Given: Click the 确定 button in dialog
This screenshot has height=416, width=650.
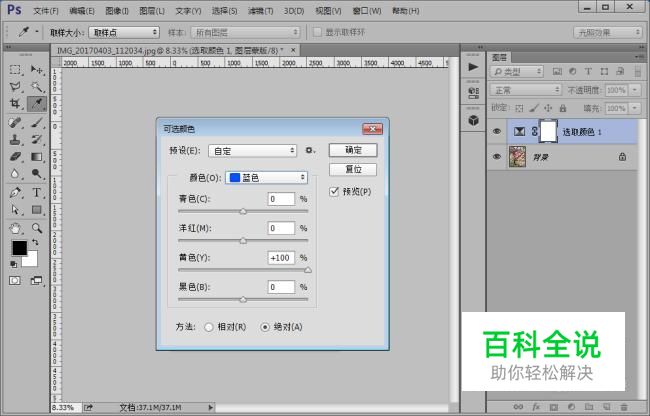Looking at the screenshot, I should pos(353,150).
